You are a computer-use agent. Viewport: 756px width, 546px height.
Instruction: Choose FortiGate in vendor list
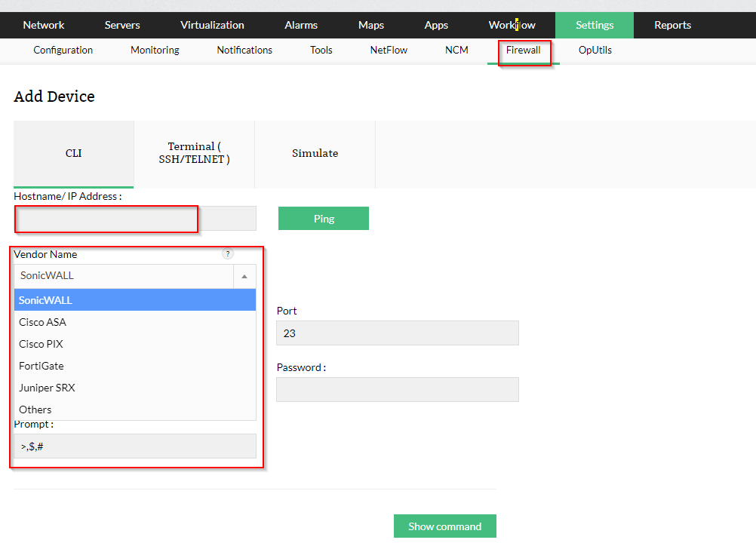point(135,366)
